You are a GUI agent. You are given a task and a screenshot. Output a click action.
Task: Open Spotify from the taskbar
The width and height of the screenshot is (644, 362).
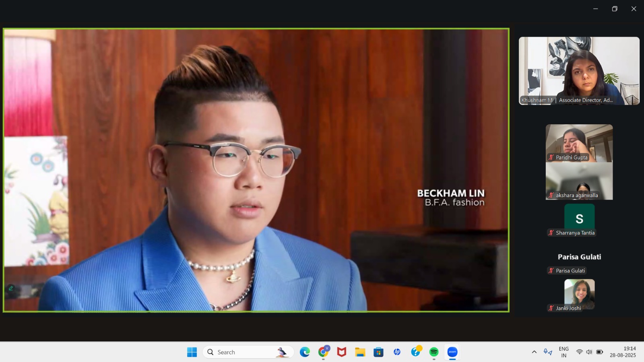point(434,352)
